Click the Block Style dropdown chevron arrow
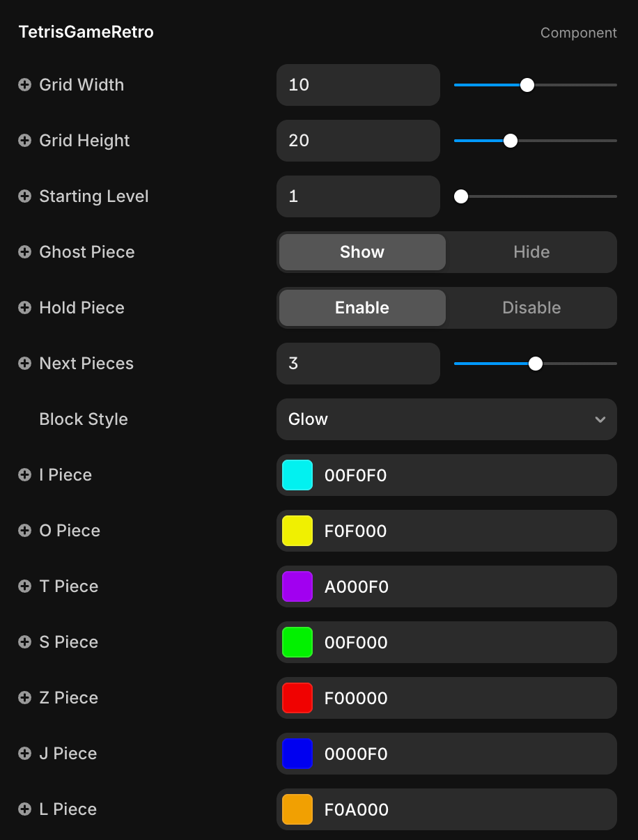638x840 pixels. (600, 419)
